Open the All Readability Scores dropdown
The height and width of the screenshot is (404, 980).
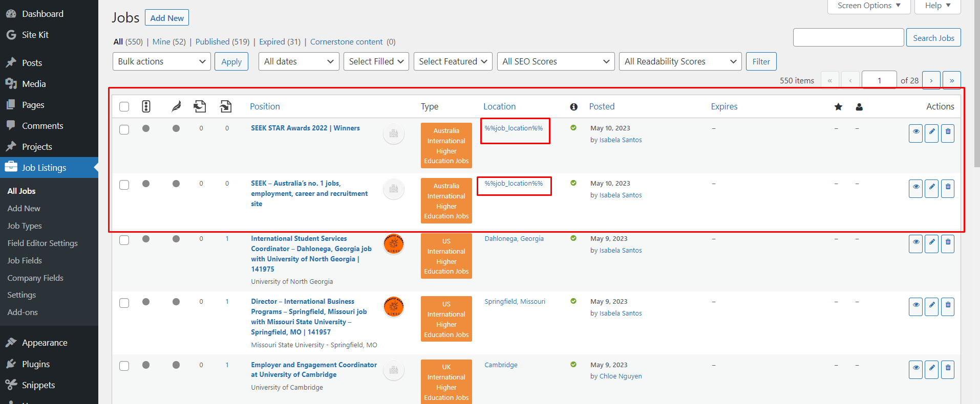680,61
